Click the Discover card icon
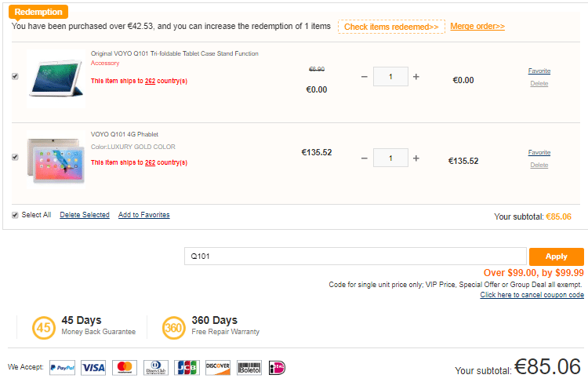588x382 pixels. point(217,367)
